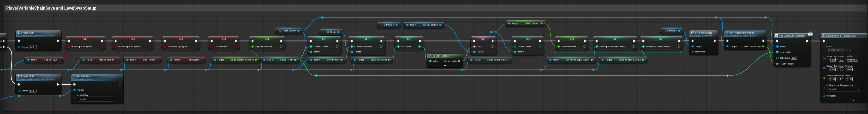Open the BP Shock Gun class dropdown

tap(835, 50)
